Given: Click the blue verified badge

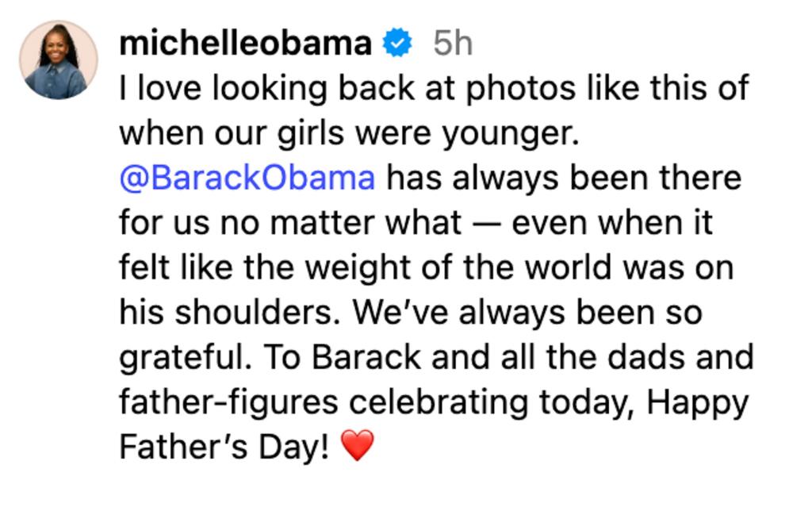Looking at the screenshot, I should pyautogui.click(x=397, y=43).
